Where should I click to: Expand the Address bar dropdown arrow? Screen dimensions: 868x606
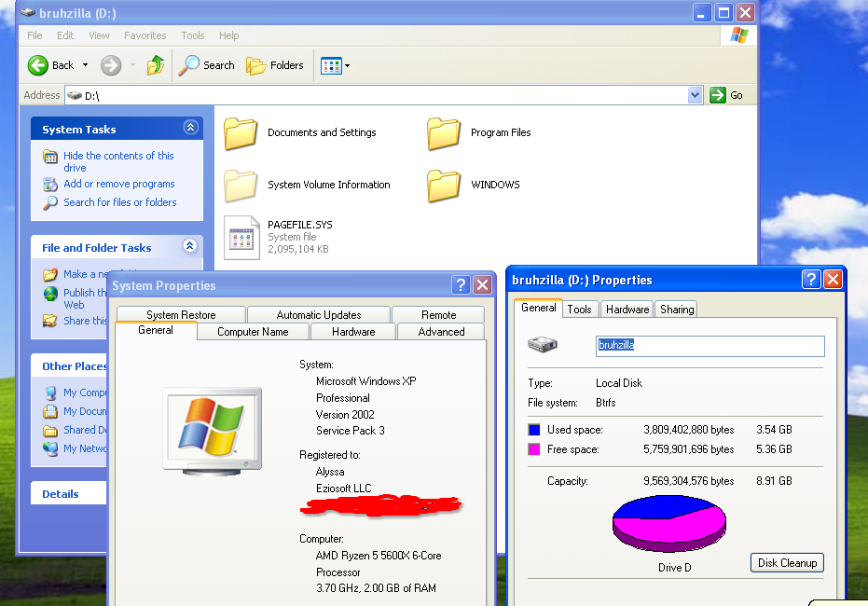[695, 95]
